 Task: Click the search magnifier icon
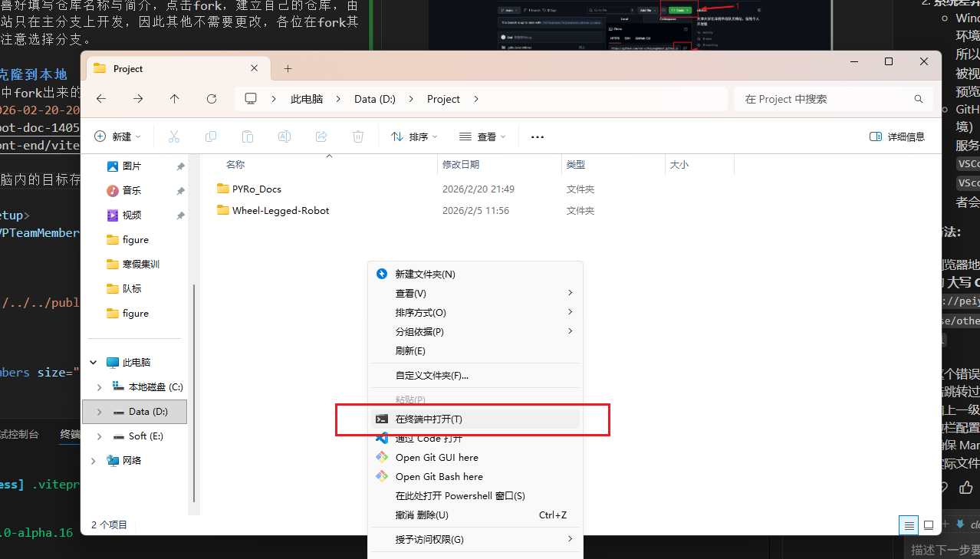click(919, 99)
